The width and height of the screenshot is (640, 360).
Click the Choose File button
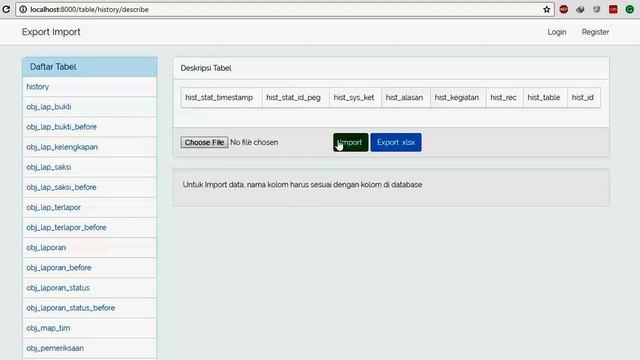point(204,142)
